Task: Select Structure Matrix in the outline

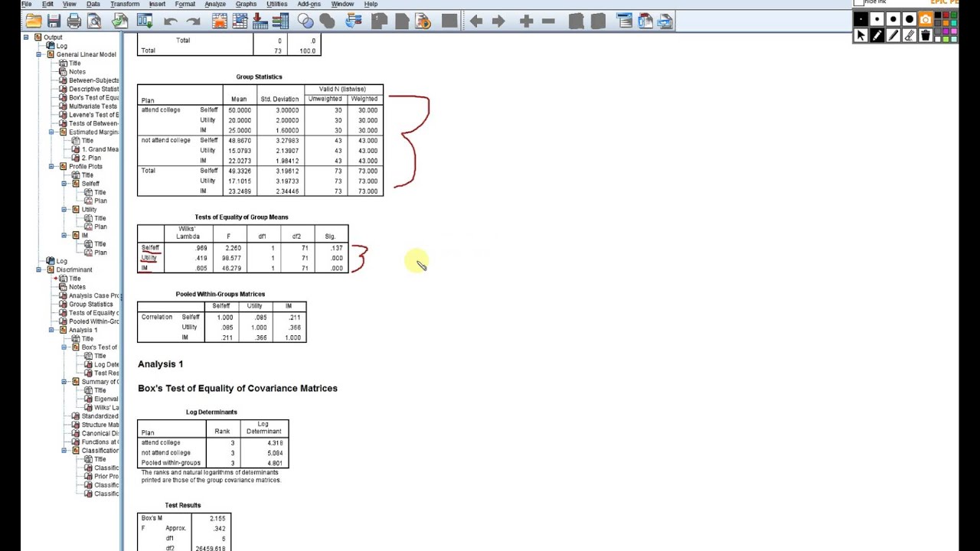Action: click(100, 425)
